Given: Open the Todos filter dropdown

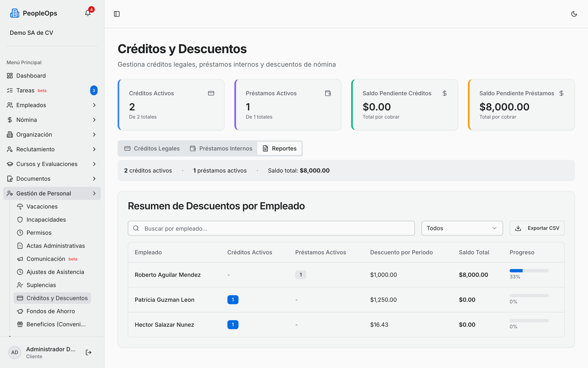Looking at the screenshot, I should click(462, 228).
